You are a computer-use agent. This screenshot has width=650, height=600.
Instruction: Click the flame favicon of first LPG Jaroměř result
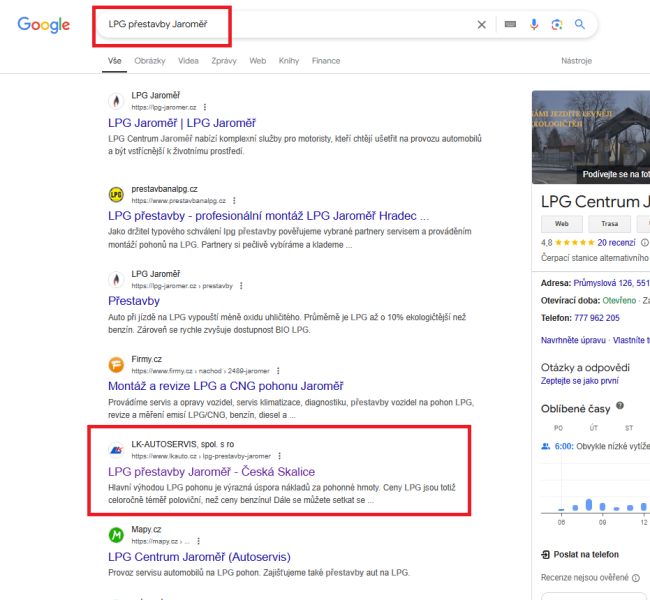pos(116,101)
